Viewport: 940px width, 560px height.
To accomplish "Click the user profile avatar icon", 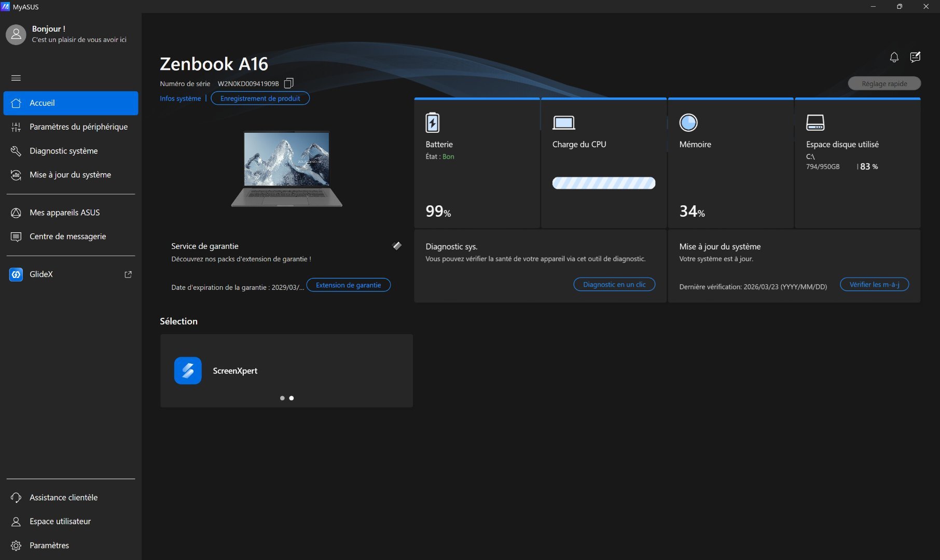I will point(16,34).
